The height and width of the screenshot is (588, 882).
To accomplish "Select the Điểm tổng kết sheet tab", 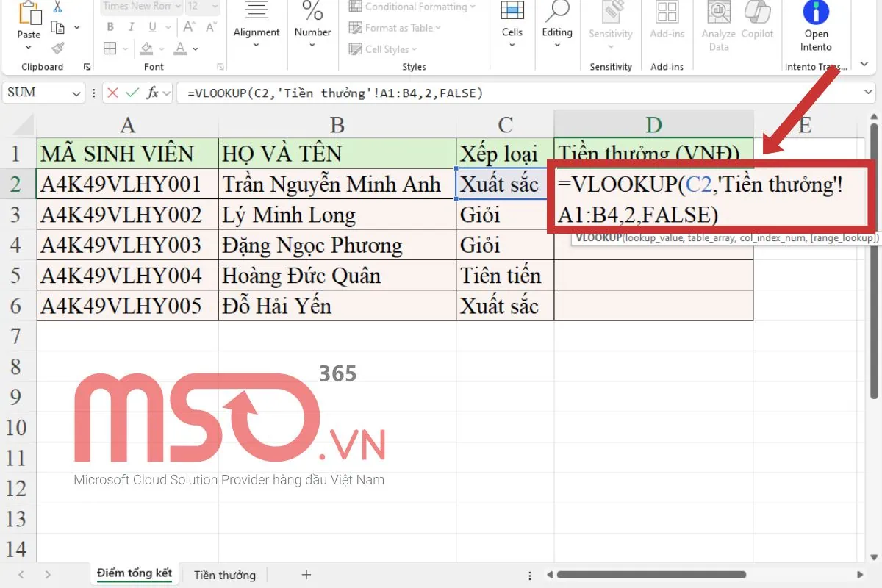I will 134,574.
